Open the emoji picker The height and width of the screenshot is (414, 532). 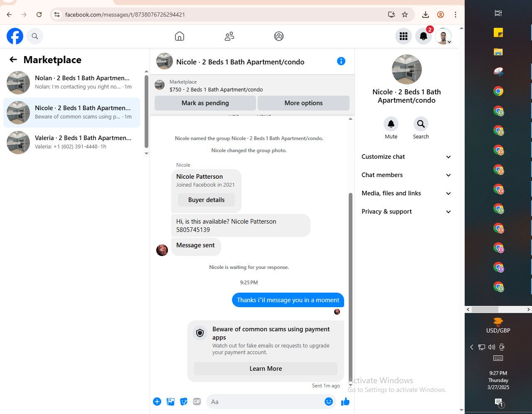[x=329, y=402]
